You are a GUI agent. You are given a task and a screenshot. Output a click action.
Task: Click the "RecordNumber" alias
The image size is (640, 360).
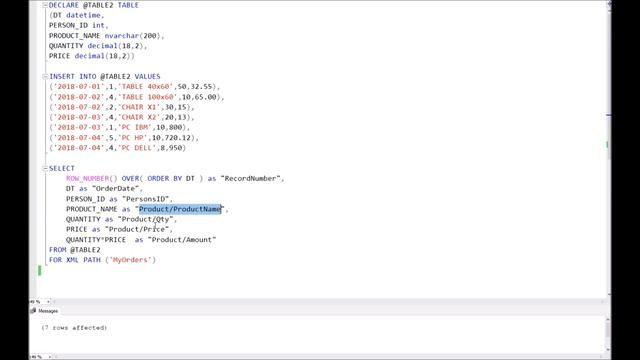[251, 178]
